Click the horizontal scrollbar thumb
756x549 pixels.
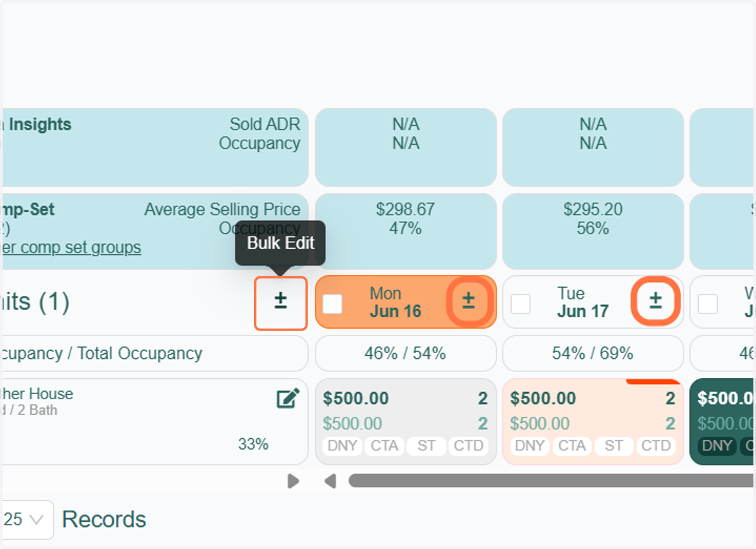[552, 481]
